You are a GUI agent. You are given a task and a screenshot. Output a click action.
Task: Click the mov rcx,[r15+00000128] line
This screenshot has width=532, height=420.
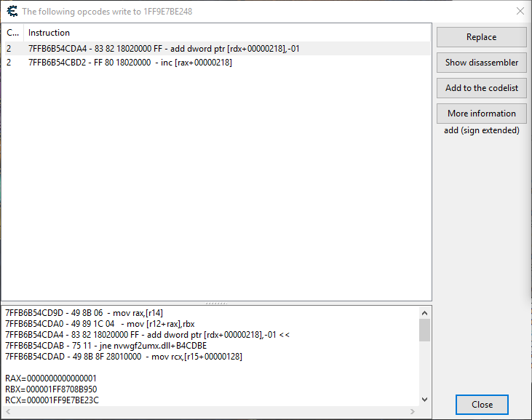(x=124, y=356)
